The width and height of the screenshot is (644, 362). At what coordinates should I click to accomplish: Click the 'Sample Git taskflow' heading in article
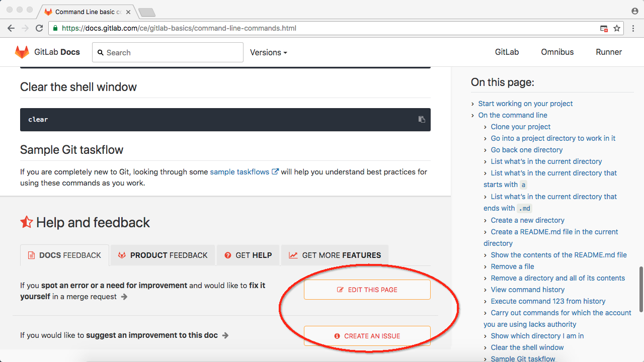[x=72, y=150]
